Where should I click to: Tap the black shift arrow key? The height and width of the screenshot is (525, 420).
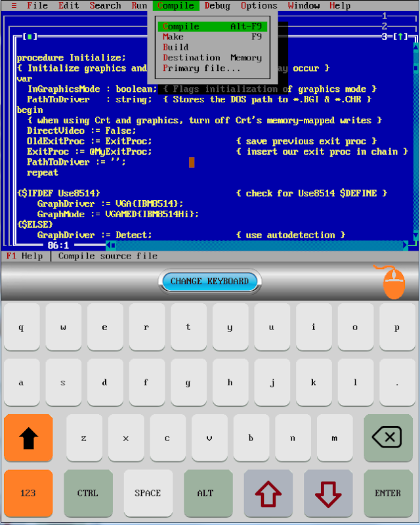28,438
